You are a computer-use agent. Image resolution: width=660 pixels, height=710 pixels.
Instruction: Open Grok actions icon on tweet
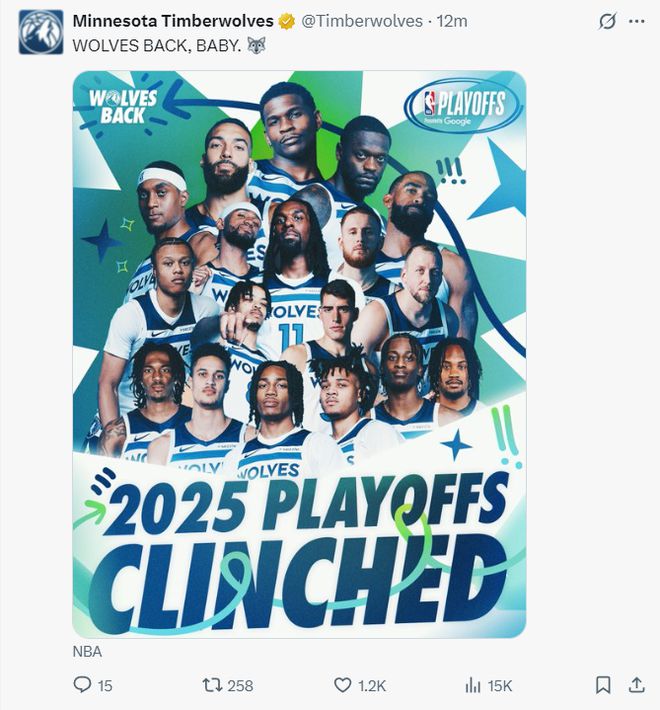click(x=607, y=21)
